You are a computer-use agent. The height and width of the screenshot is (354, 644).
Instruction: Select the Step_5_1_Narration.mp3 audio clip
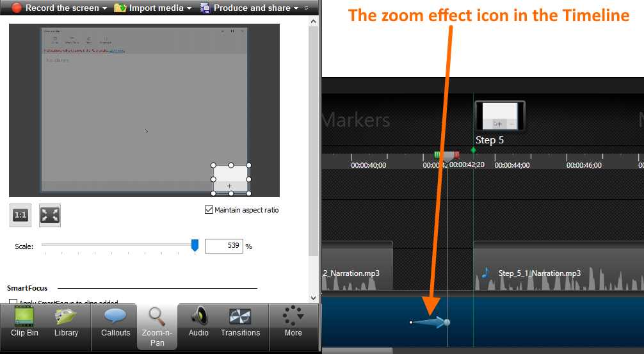click(559, 266)
